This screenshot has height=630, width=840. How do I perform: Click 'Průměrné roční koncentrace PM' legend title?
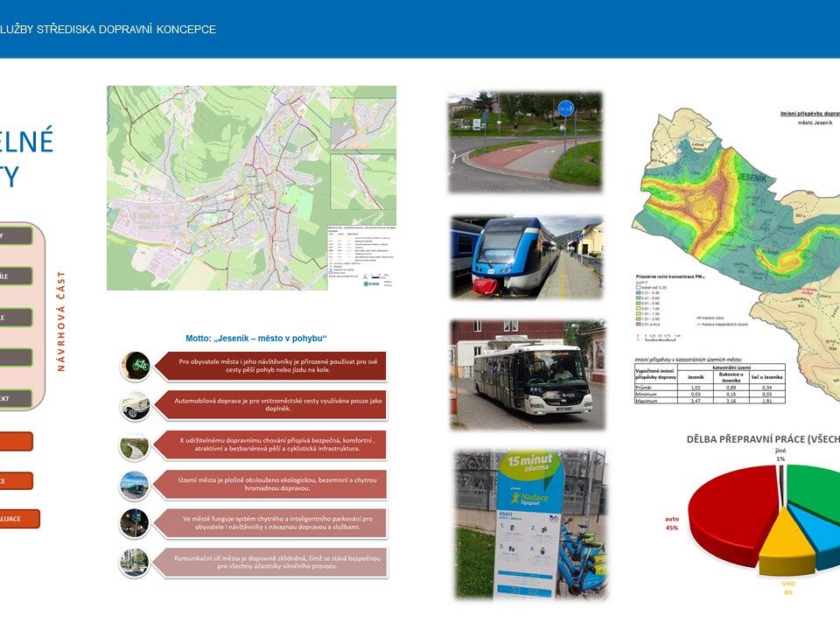pos(669,277)
